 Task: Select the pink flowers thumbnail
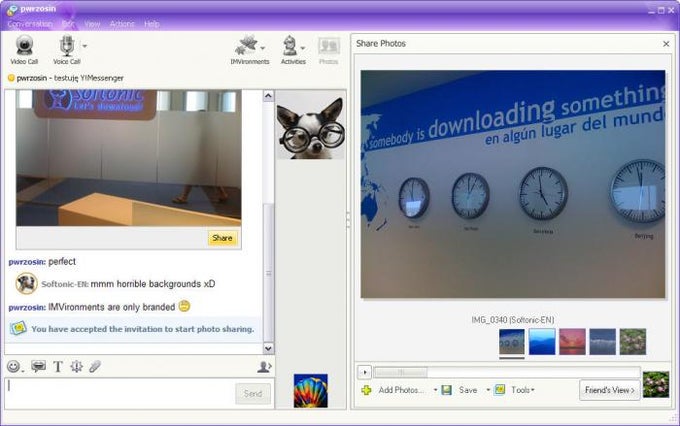tap(633, 341)
